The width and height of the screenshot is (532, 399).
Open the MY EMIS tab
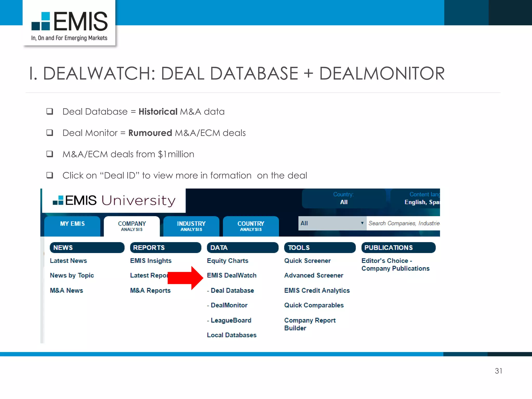click(72, 226)
